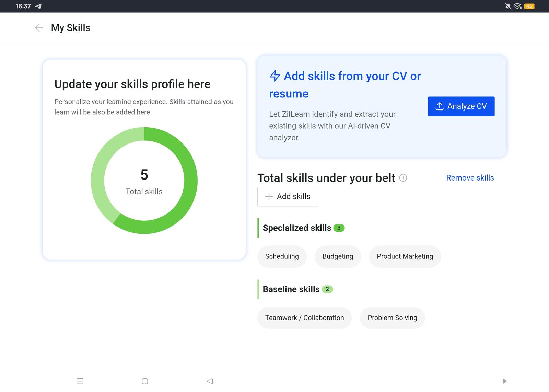This screenshot has height=392, width=549.
Task: Tap the Specialized skills count badge
Action: pyautogui.click(x=339, y=228)
